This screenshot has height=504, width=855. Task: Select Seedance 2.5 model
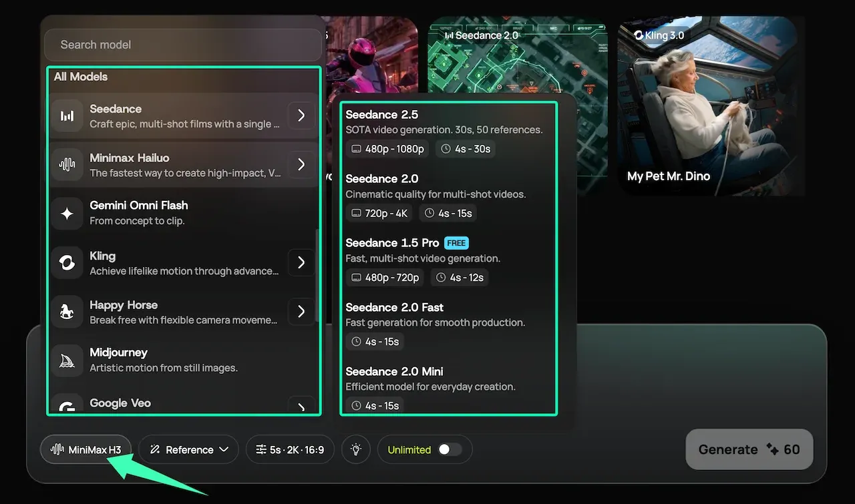point(448,132)
